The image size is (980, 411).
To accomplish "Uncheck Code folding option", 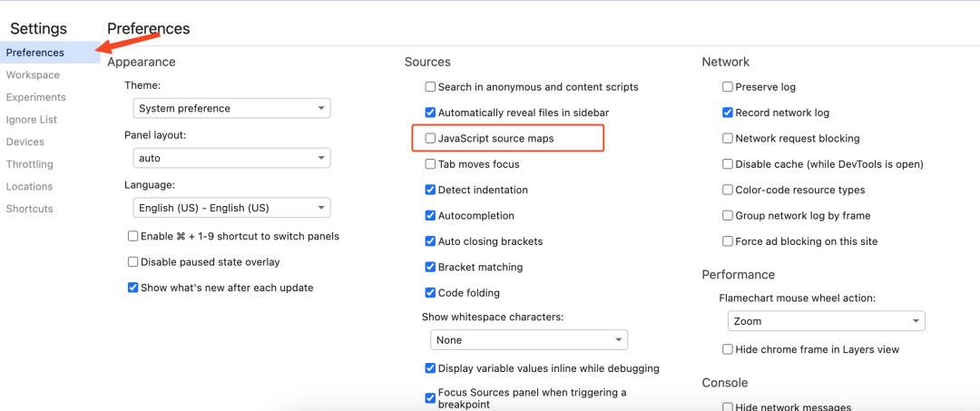I will tap(430, 293).
